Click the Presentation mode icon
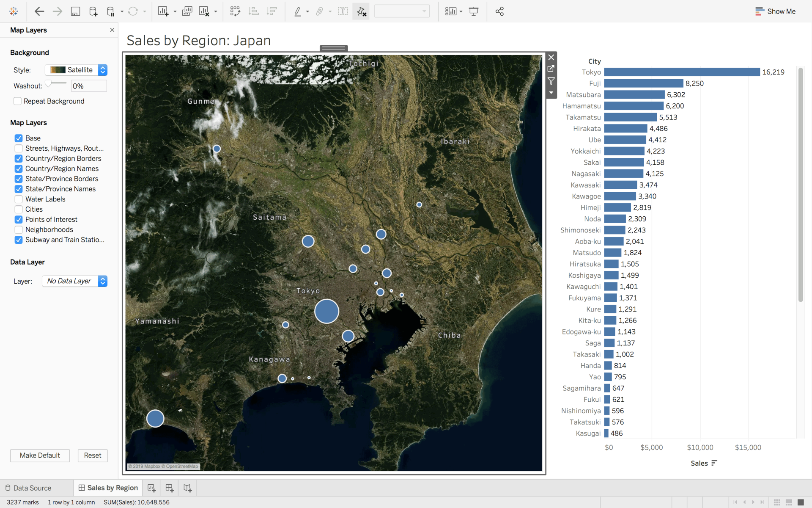 coord(474,11)
